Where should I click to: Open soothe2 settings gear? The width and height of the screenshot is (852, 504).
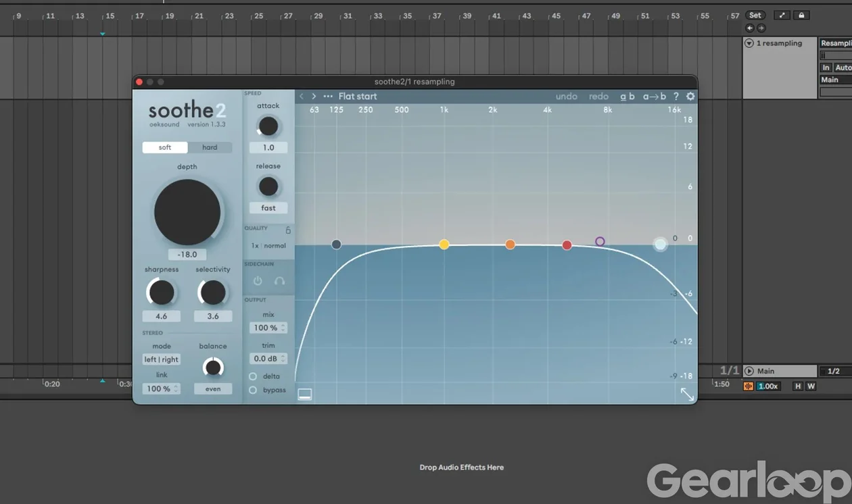coord(690,97)
